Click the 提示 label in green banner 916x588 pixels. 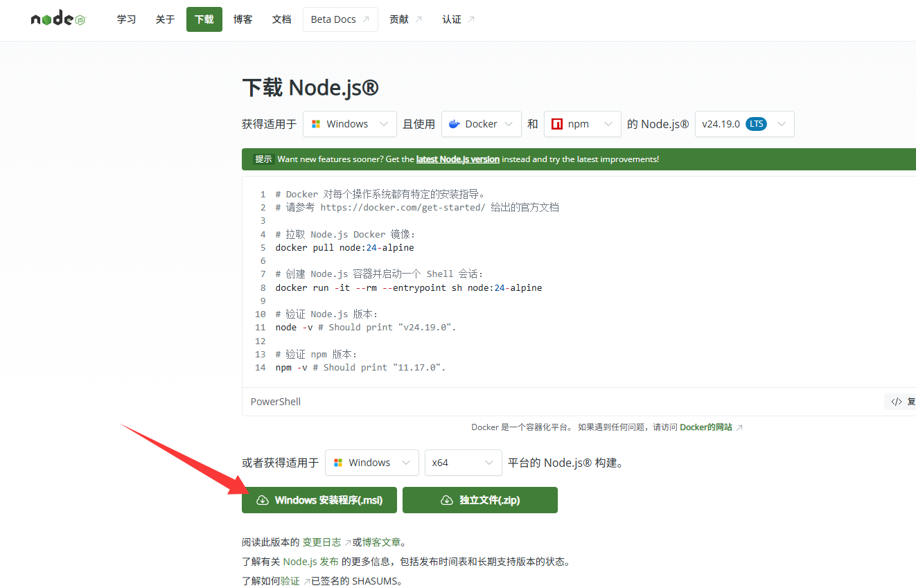point(264,159)
